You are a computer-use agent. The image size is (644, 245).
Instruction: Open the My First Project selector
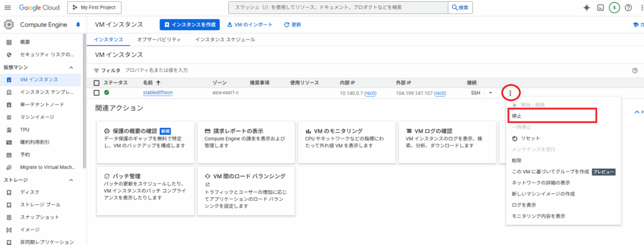tap(94, 8)
